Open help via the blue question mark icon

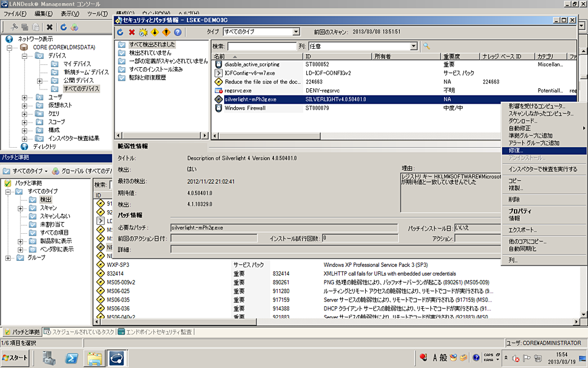pyautogui.click(x=178, y=32)
